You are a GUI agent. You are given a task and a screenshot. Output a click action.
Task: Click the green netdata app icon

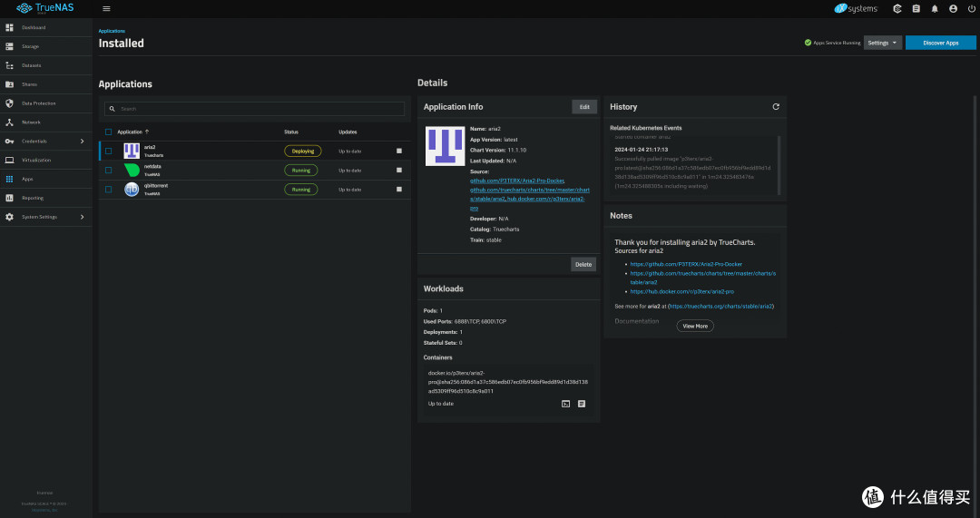coord(132,170)
